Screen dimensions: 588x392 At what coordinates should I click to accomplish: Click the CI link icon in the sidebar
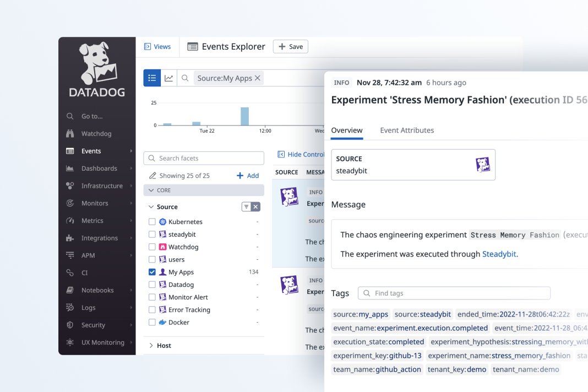coord(70,273)
